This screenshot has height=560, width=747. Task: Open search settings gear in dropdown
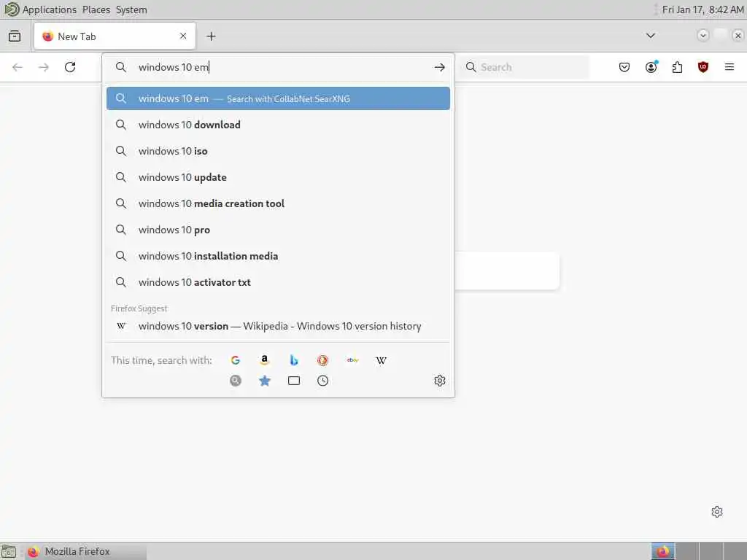click(440, 381)
